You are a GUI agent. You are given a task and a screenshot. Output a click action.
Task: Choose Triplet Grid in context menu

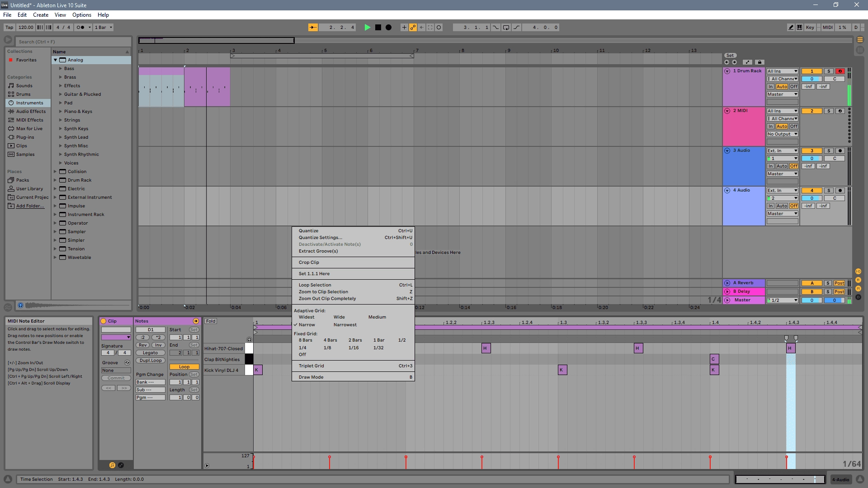point(353,366)
